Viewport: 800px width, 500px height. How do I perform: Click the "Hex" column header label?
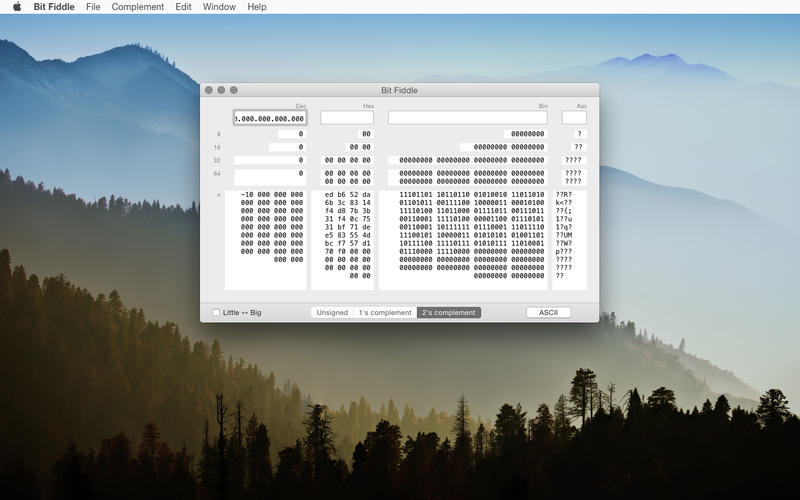coord(368,106)
